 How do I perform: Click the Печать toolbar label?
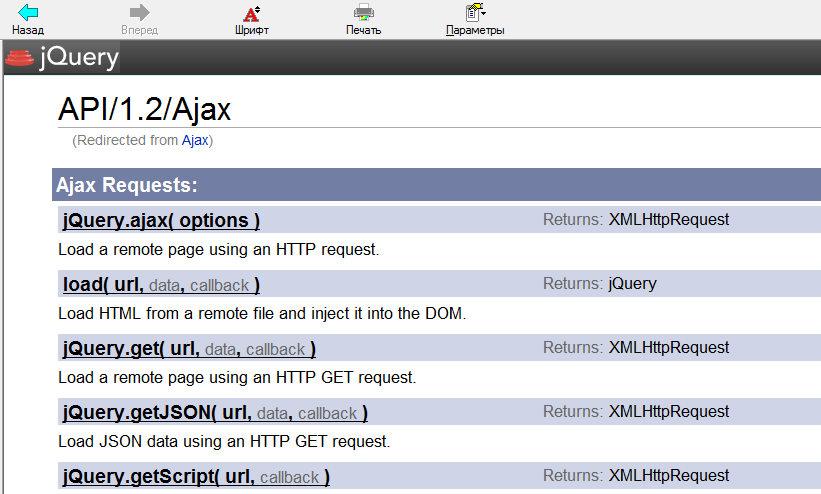coord(363,30)
